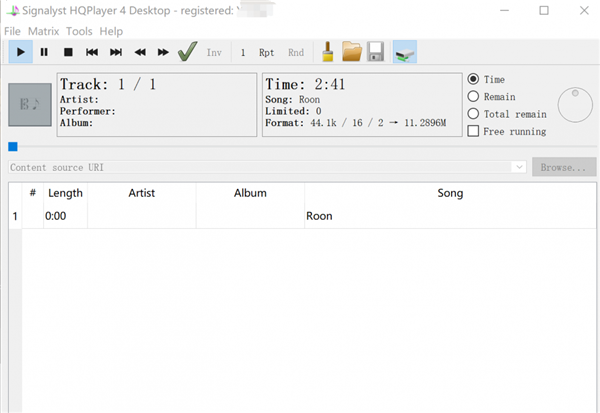Image resolution: width=600 pixels, height=413 pixels.
Task: Click row number 1 header
Action: (15, 216)
